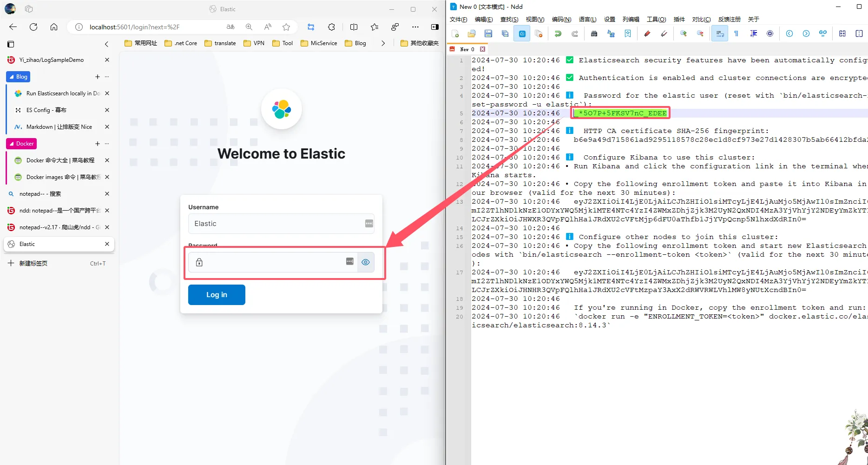Go back in the Edge browser
Screen dimensions: 868x465
pyautogui.click(x=13, y=27)
